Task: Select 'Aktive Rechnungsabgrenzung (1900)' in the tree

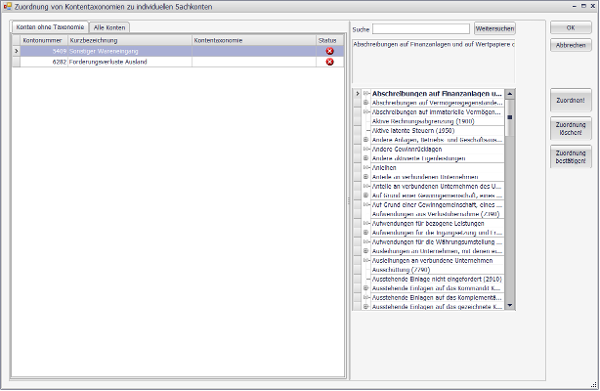Action: (x=423, y=121)
